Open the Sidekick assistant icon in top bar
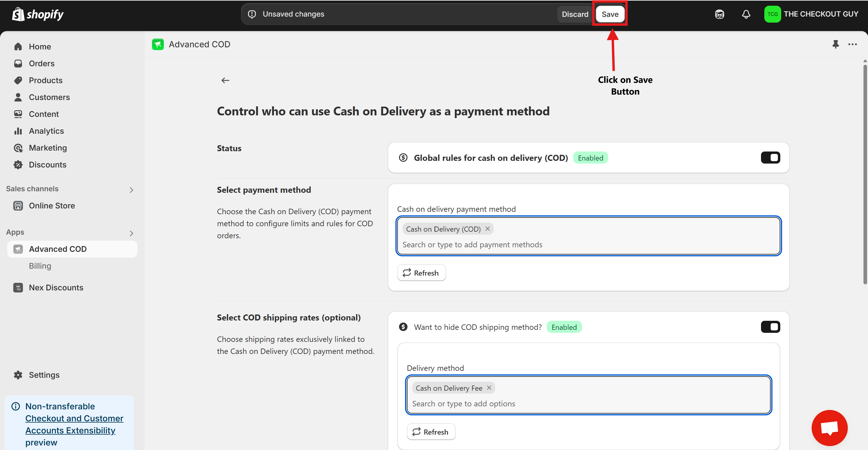This screenshot has width=868, height=450. [x=719, y=14]
